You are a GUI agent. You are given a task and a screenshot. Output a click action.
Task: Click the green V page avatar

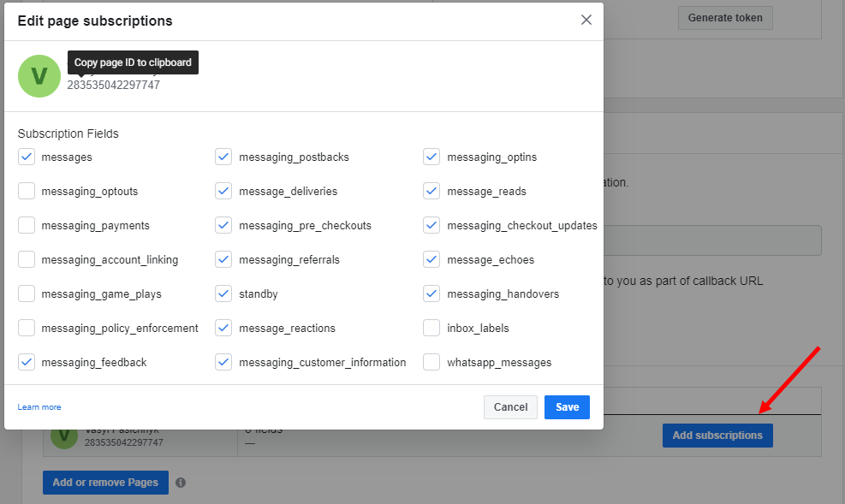click(x=39, y=76)
